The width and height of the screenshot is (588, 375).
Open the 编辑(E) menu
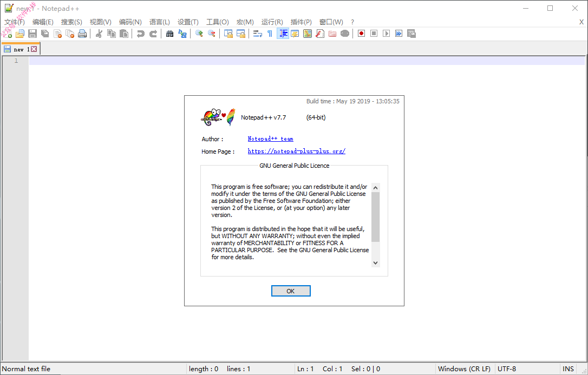tap(43, 22)
